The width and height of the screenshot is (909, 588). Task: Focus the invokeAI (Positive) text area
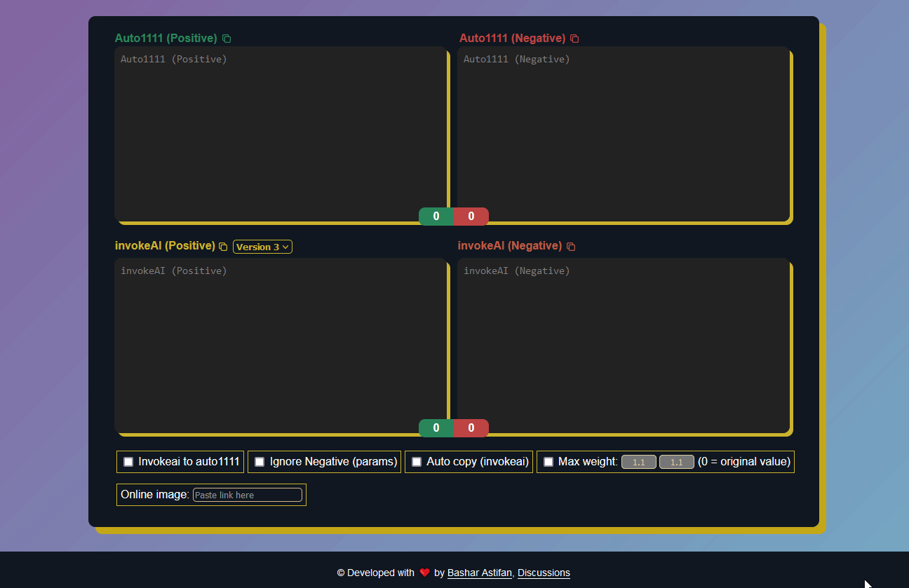tap(281, 346)
